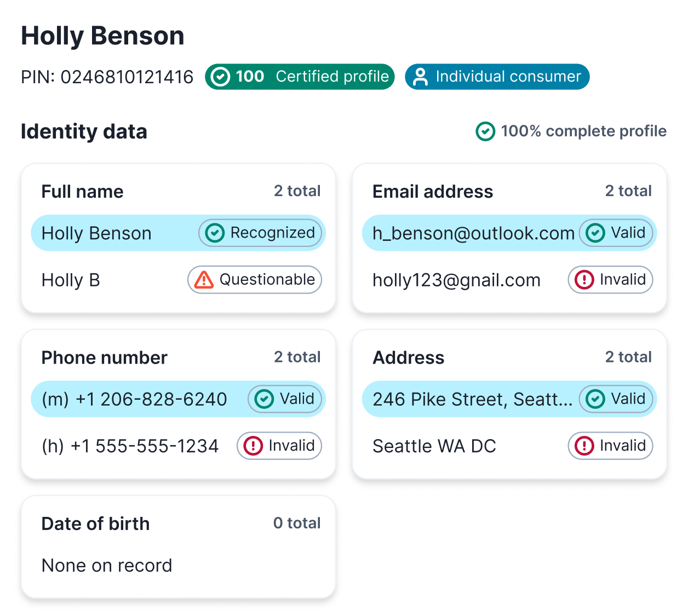Click the red alert icon beside holly123@gnail.com
This screenshot has width=688, height=616.
584,280
